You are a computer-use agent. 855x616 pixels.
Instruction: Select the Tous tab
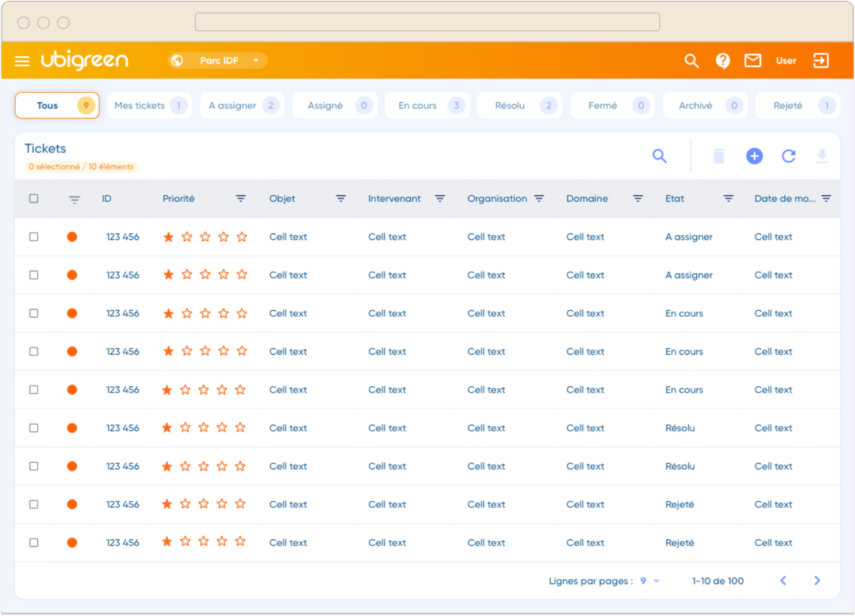tap(57, 105)
